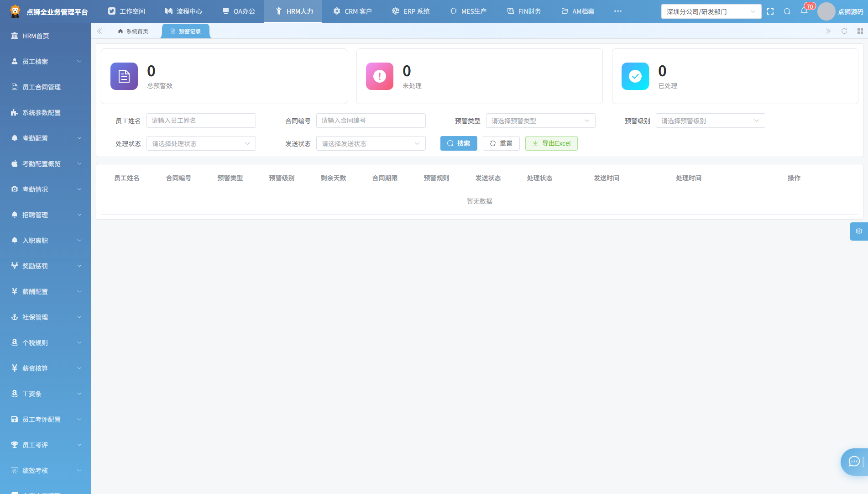This screenshot has height=494, width=868.
Task: Open the FIN财务 top menu
Action: [x=524, y=11]
